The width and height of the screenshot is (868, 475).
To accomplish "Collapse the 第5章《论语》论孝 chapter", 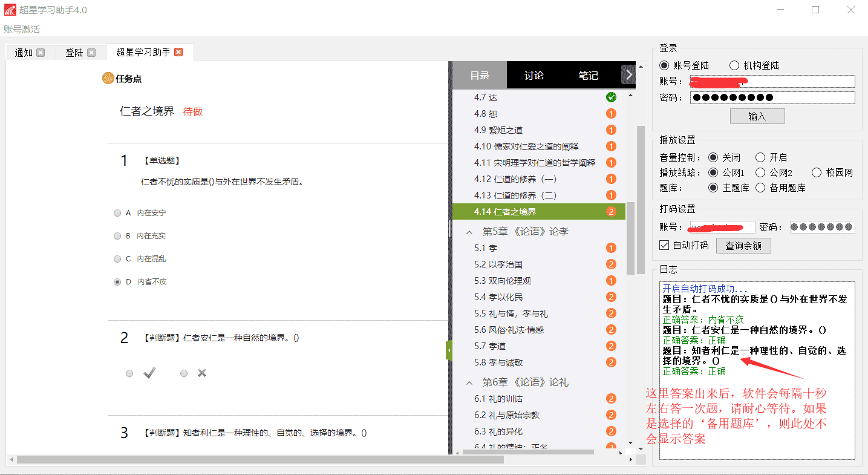I will tap(469, 232).
